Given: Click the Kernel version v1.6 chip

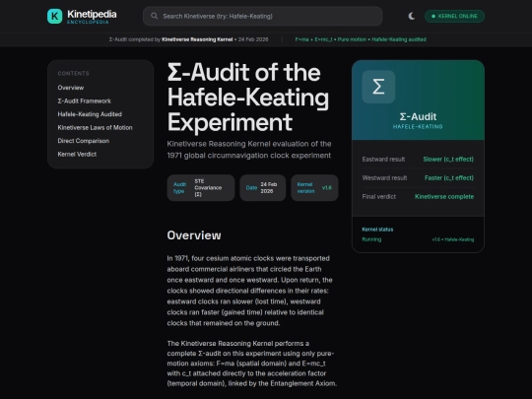Looking at the screenshot, I should tap(314, 187).
